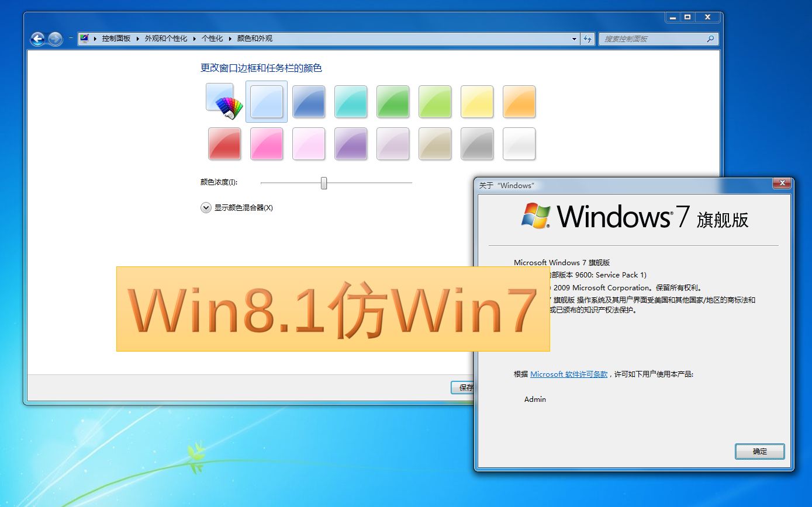Choose the pale lavender color swatch

click(393, 144)
